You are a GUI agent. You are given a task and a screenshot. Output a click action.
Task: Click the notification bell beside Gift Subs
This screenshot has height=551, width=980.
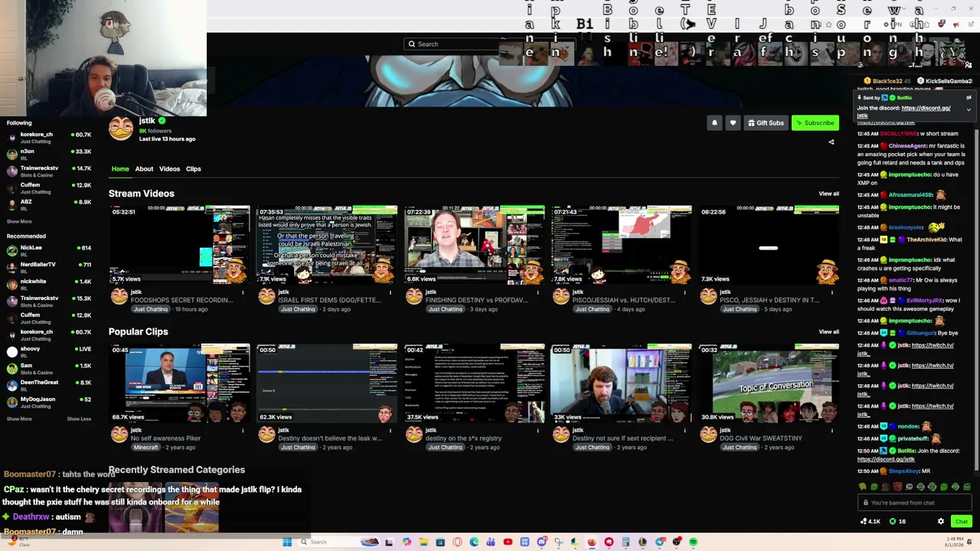[714, 122]
